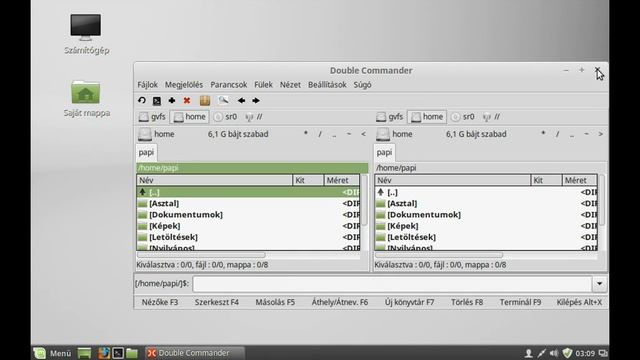This screenshot has width=640, height=360.
Task: Open terminal via toolbar icon
Action: click(157, 101)
